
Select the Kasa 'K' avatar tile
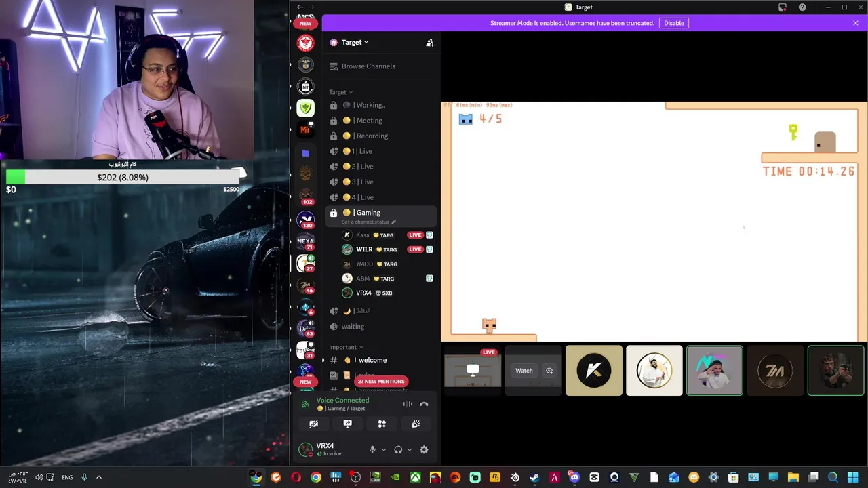[594, 371]
